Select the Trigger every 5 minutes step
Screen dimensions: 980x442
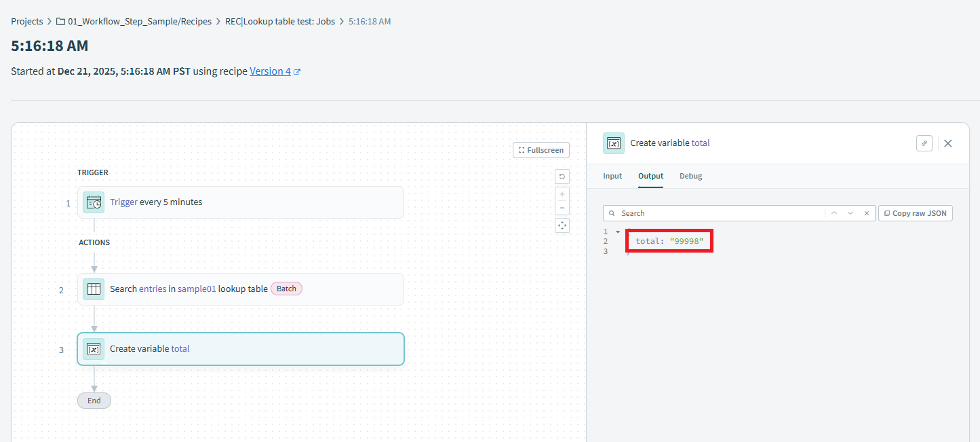pos(241,202)
